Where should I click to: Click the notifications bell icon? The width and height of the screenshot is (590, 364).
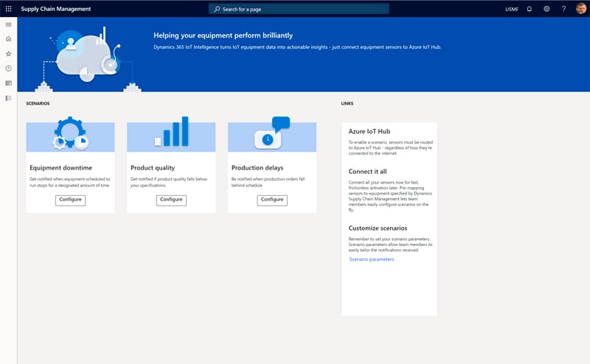click(529, 9)
